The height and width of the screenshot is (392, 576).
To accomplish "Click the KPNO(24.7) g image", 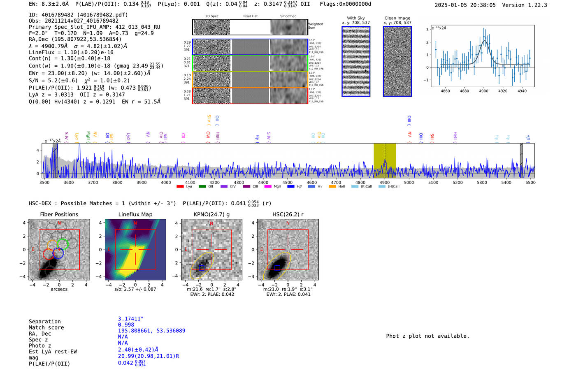I will [x=211, y=249].
